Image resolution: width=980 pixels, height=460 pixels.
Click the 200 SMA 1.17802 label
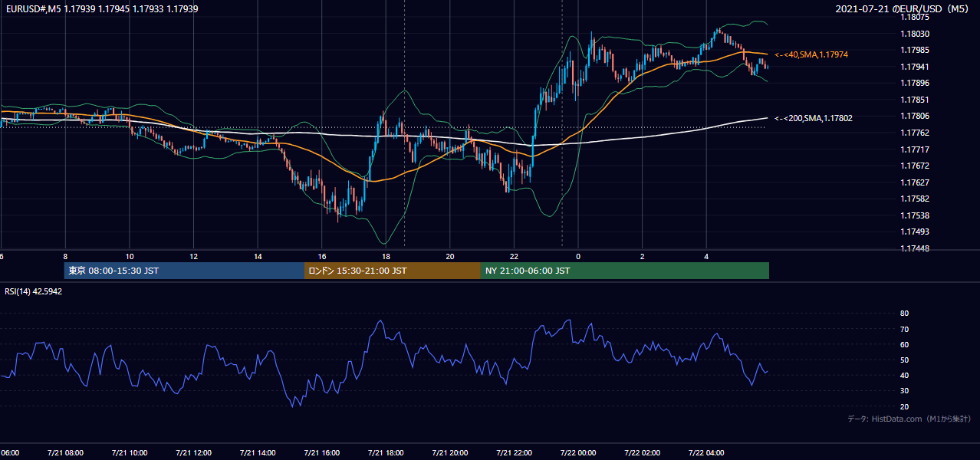pyautogui.click(x=814, y=118)
